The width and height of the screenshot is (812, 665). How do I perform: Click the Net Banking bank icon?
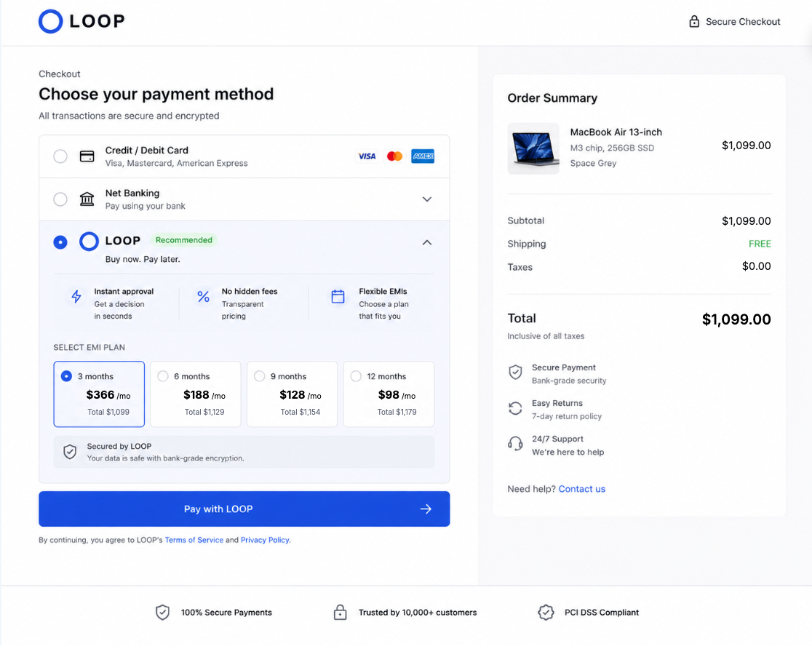87,199
